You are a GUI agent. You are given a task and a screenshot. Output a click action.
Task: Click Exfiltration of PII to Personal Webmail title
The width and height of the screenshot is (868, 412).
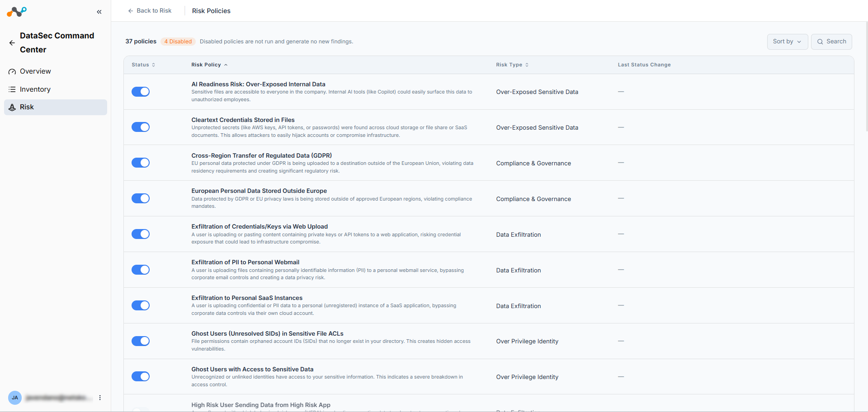(245, 262)
